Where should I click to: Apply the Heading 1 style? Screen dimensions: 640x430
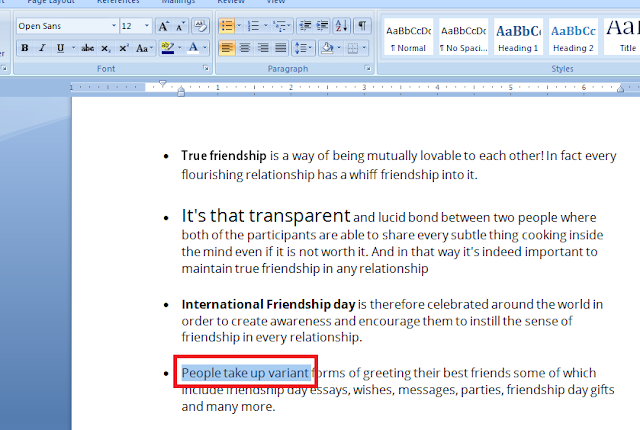tap(518, 37)
